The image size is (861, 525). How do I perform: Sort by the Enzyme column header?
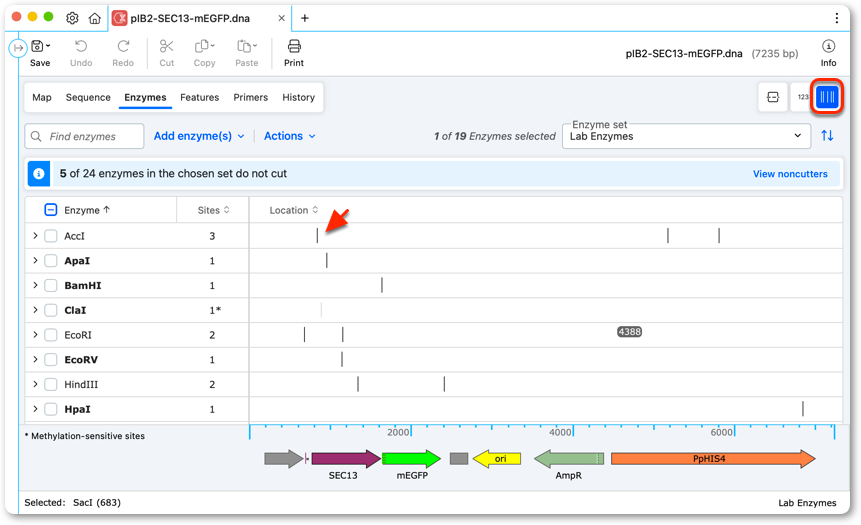(x=87, y=210)
